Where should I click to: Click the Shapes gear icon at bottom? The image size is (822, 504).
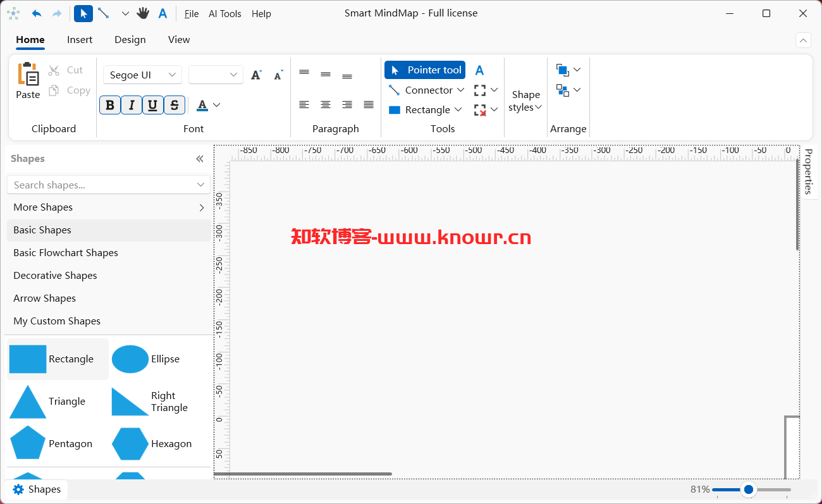pyautogui.click(x=18, y=489)
